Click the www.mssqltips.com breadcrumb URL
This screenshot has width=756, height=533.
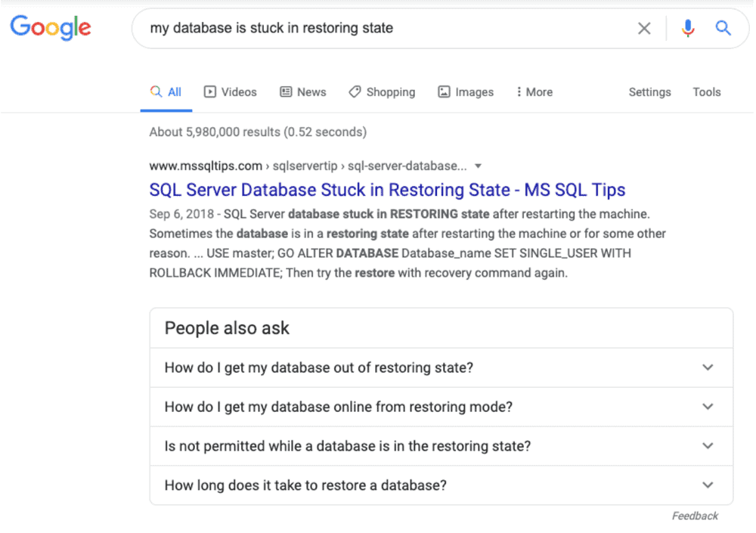(308, 166)
